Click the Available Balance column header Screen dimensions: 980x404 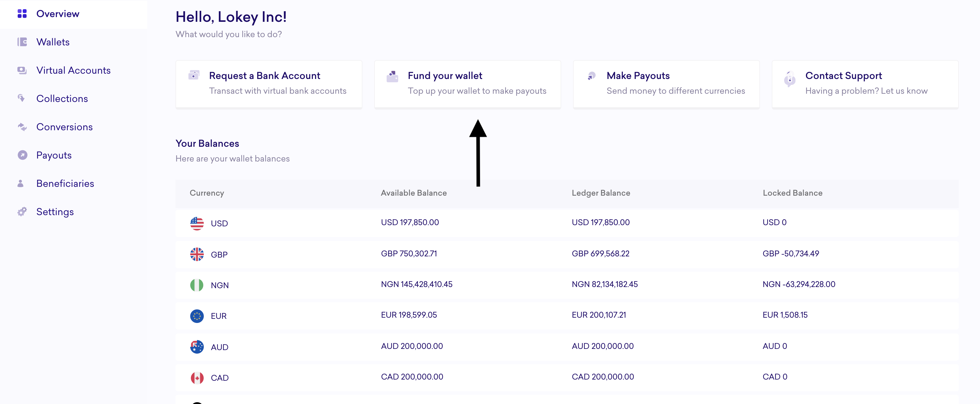[413, 193]
